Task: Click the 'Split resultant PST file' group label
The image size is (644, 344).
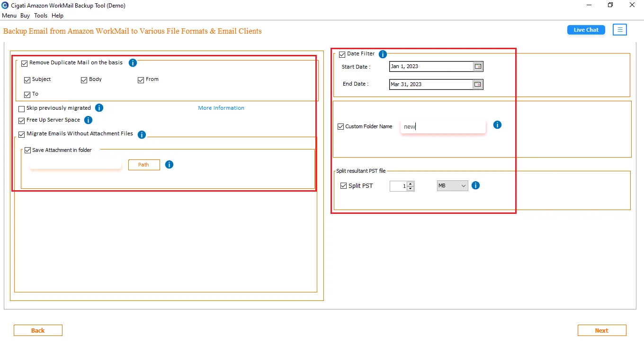Action: click(x=361, y=171)
